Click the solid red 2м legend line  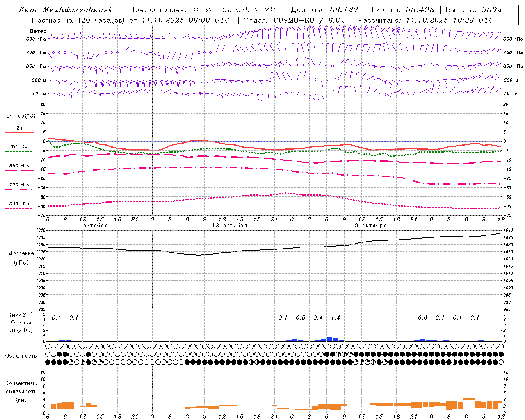(19, 132)
